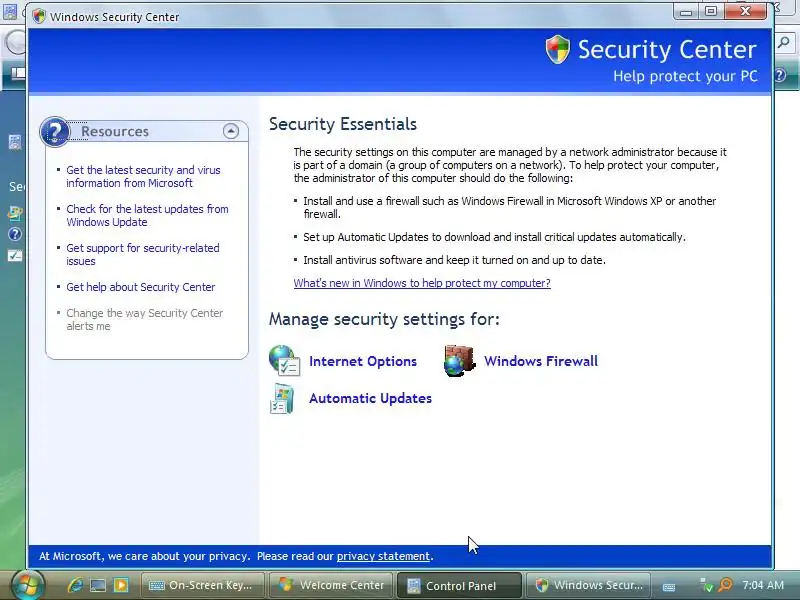Get support for security-related issues
Viewport: 800px width, 600px height.
point(143,254)
